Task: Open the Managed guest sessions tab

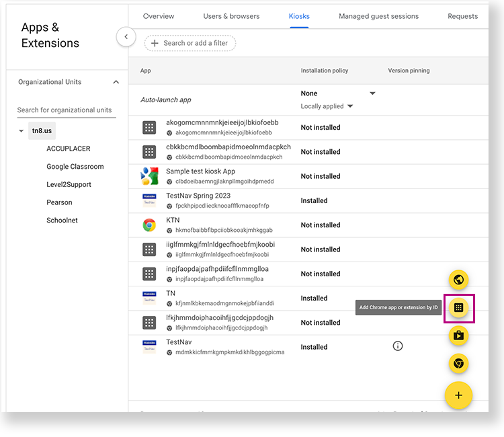Action: tap(378, 16)
